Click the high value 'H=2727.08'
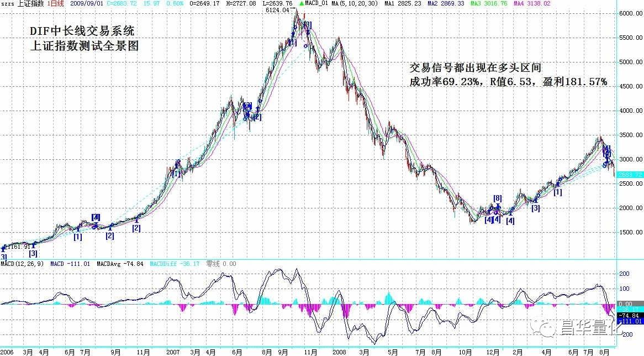644x356 pixels. point(241,3)
